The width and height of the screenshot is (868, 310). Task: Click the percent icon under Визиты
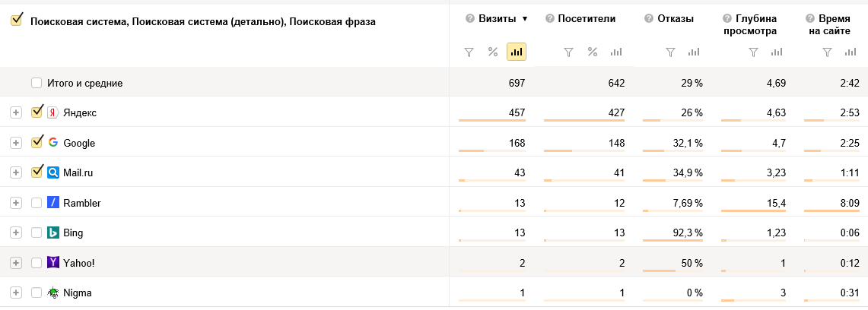[493, 52]
